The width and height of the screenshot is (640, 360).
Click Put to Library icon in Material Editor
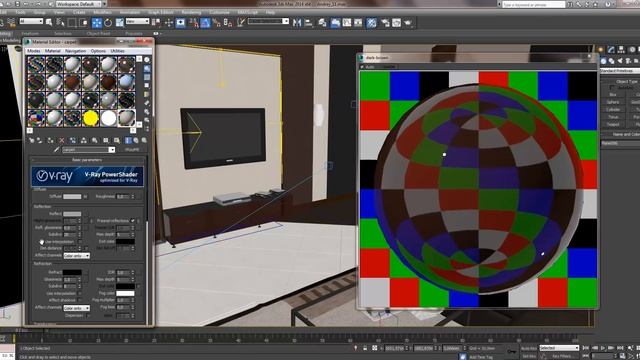(x=95, y=140)
